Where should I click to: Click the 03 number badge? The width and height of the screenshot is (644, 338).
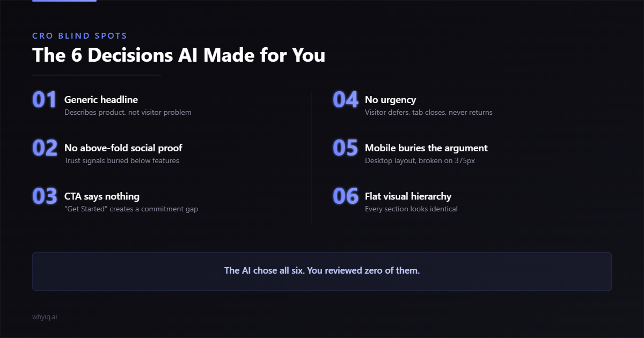click(45, 196)
